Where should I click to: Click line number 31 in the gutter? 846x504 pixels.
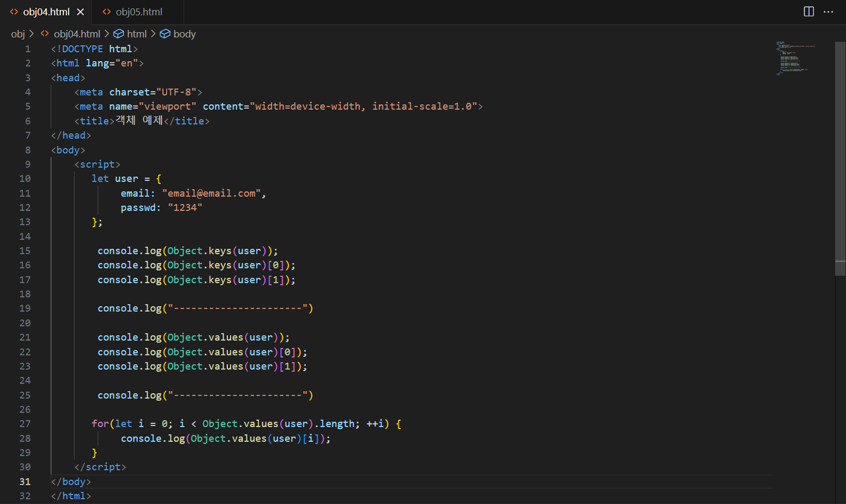[25, 482]
